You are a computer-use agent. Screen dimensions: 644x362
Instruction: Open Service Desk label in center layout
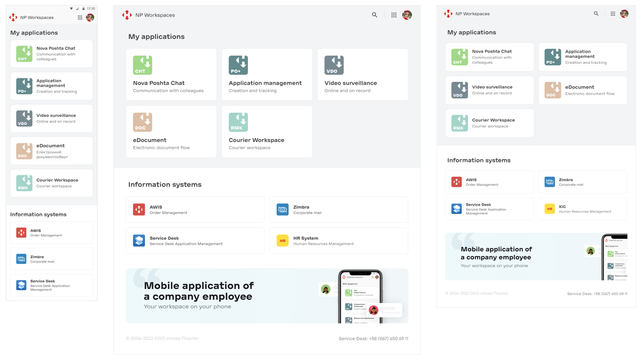(164, 238)
